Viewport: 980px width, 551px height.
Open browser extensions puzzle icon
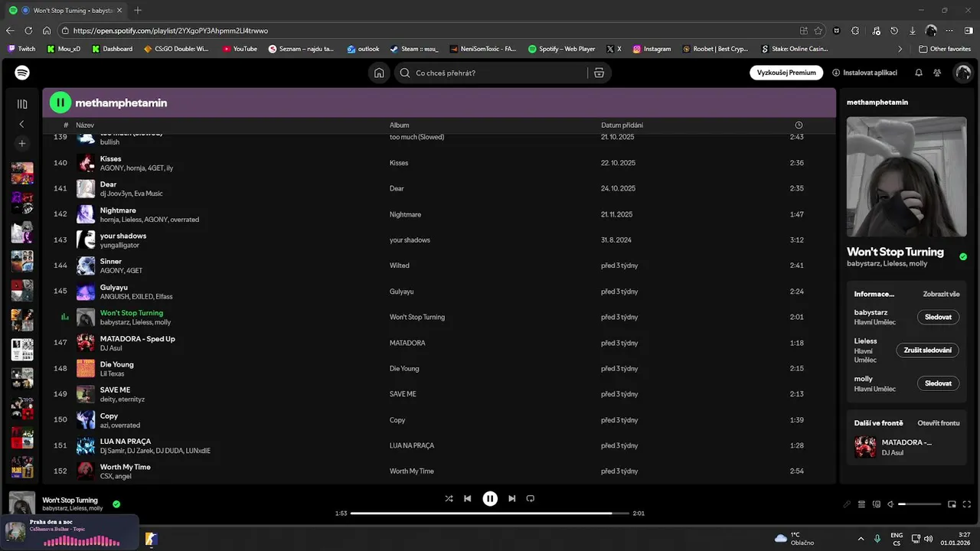click(x=855, y=31)
